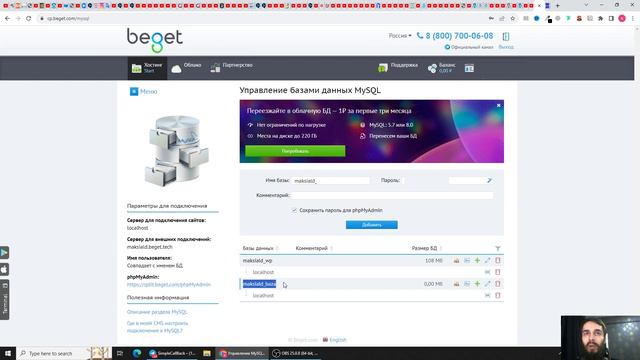Open Edge browser from taskbar
This screenshot has height=360, width=640.
(x=137, y=353)
